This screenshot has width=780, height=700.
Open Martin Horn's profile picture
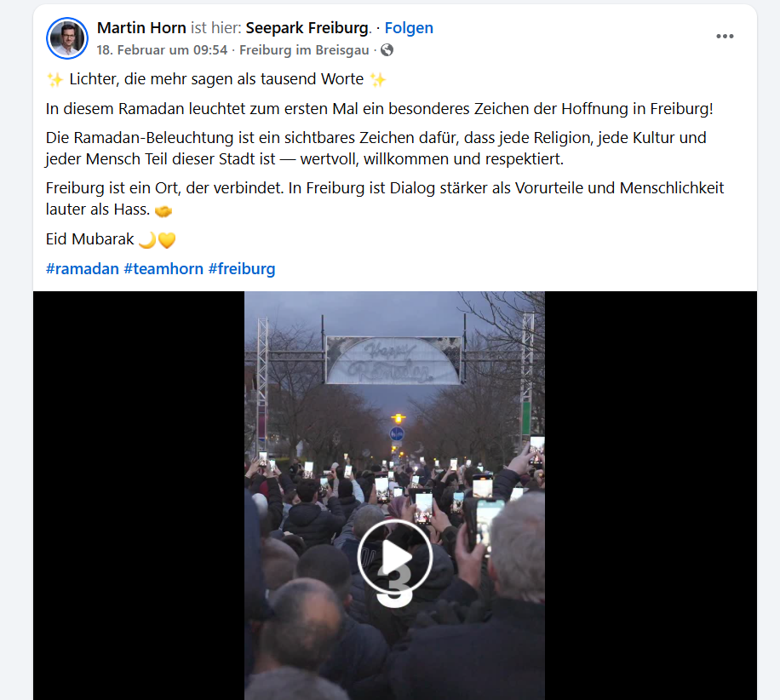coord(67,38)
